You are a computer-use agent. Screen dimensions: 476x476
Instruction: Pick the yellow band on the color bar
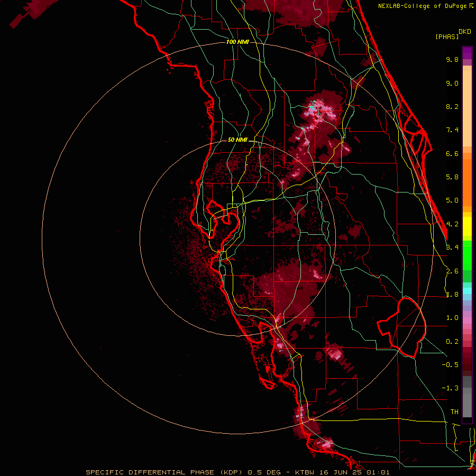[467, 226]
